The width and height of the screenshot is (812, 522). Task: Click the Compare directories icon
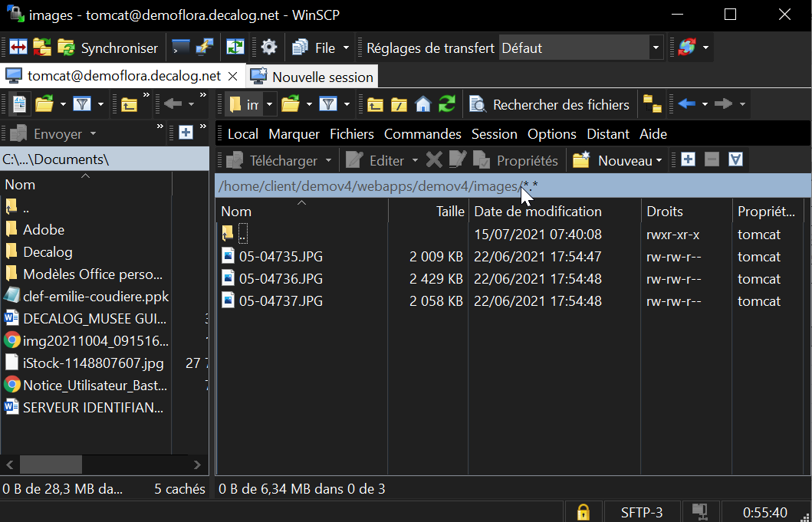pyautogui.click(x=18, y=48)
